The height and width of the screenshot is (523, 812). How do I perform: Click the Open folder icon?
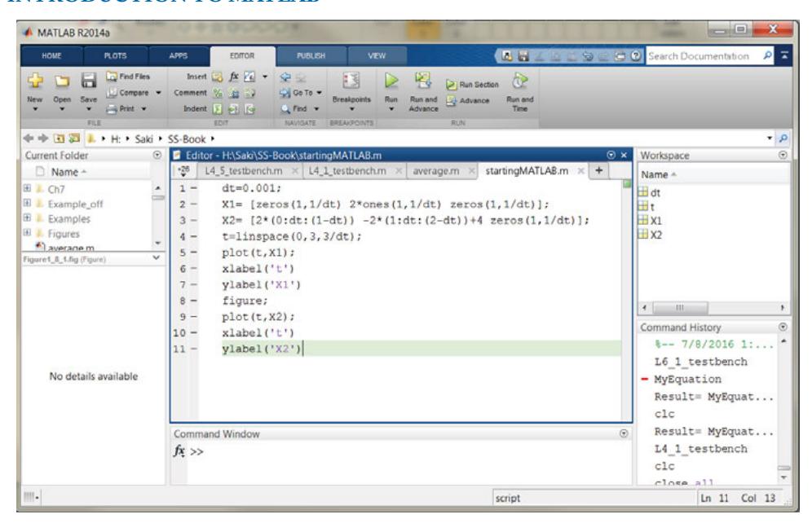point(62,81)
